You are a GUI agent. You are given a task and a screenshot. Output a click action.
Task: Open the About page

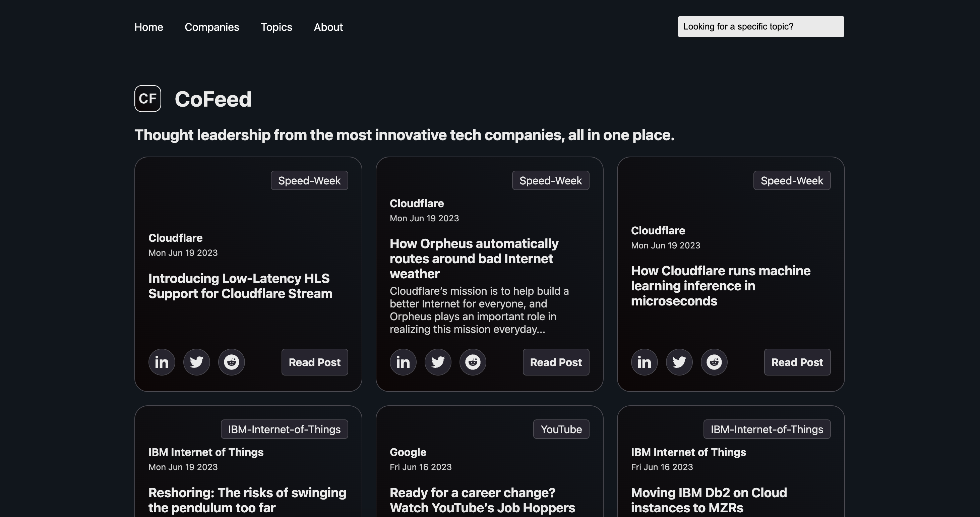tap(328, 27)
